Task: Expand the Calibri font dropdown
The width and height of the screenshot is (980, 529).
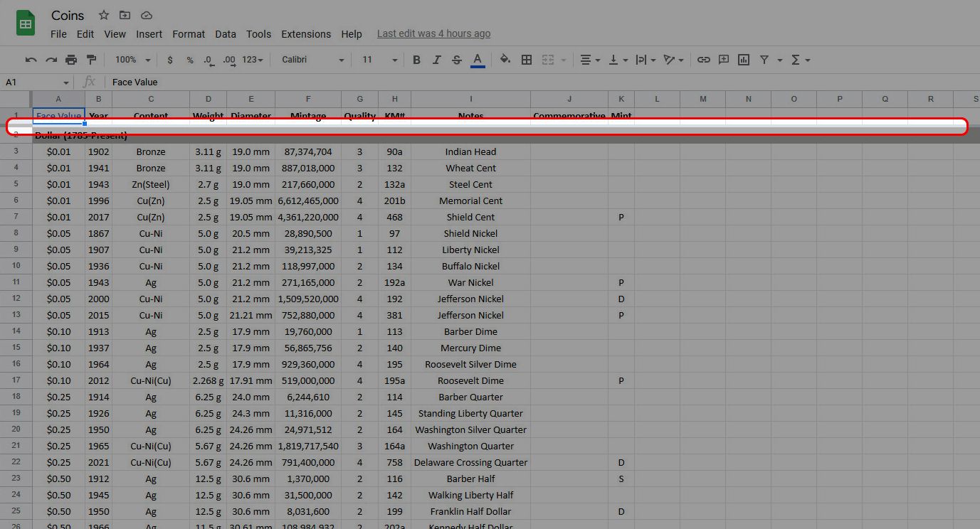Action: click(x=313, y=60)
